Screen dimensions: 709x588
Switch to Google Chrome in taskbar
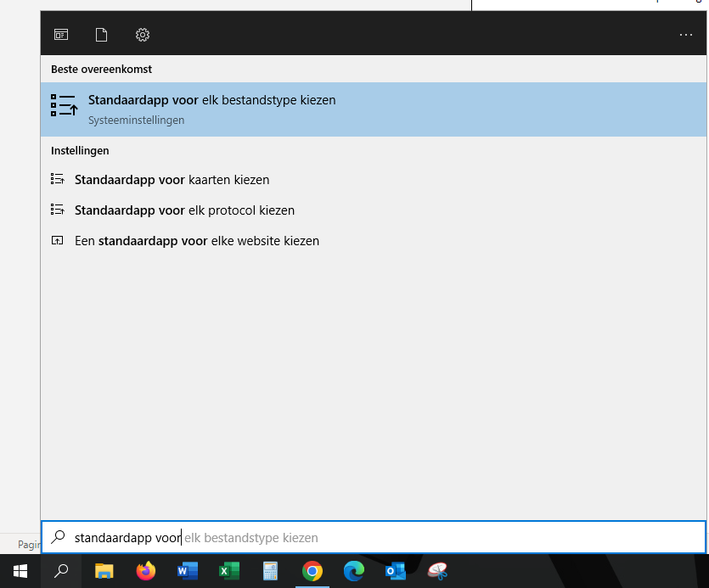point(312,571)
